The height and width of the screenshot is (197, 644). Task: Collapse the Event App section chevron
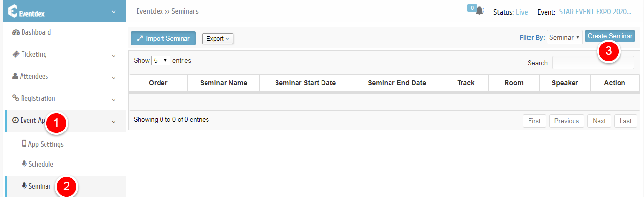(114, 121)
